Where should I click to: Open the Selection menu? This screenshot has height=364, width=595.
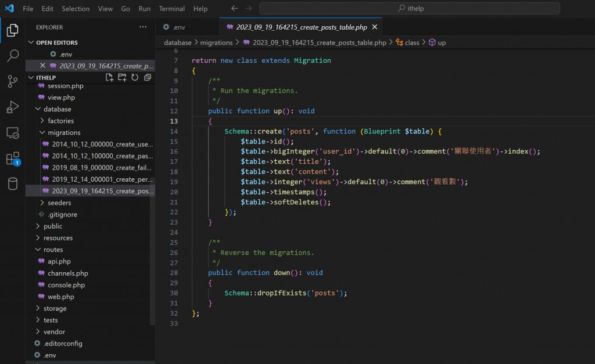tap(76, 8)
